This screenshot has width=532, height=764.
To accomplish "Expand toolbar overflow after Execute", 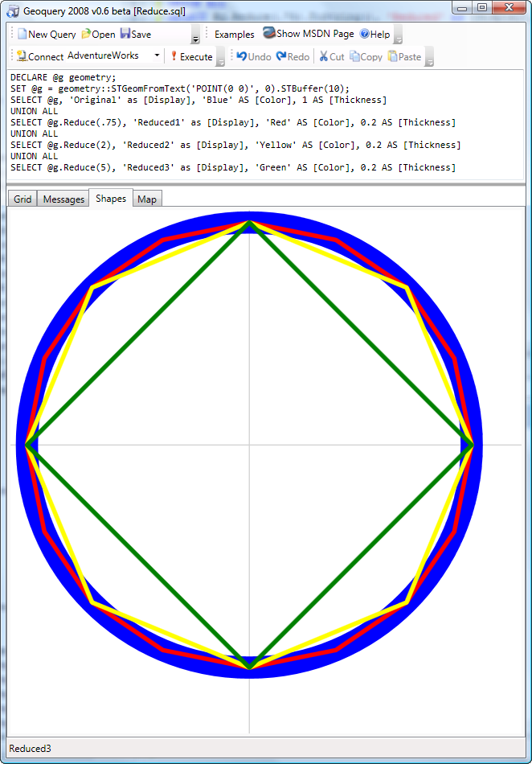I will 220,57.
